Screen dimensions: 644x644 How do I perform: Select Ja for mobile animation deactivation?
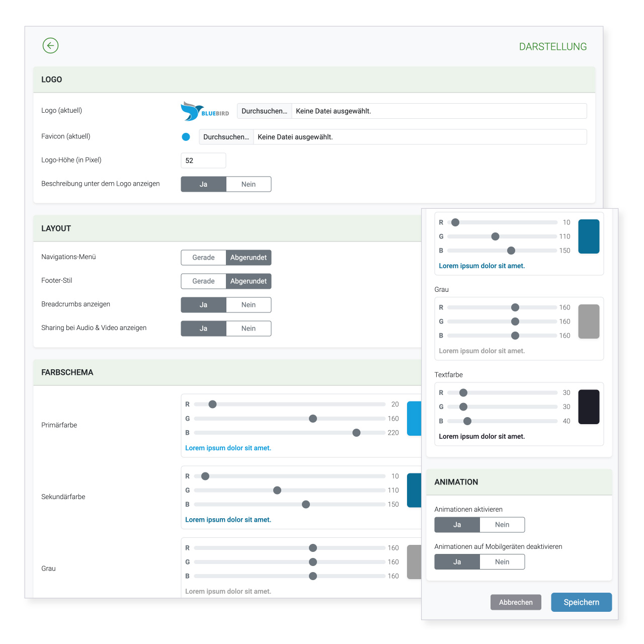(x=457, y=562)
